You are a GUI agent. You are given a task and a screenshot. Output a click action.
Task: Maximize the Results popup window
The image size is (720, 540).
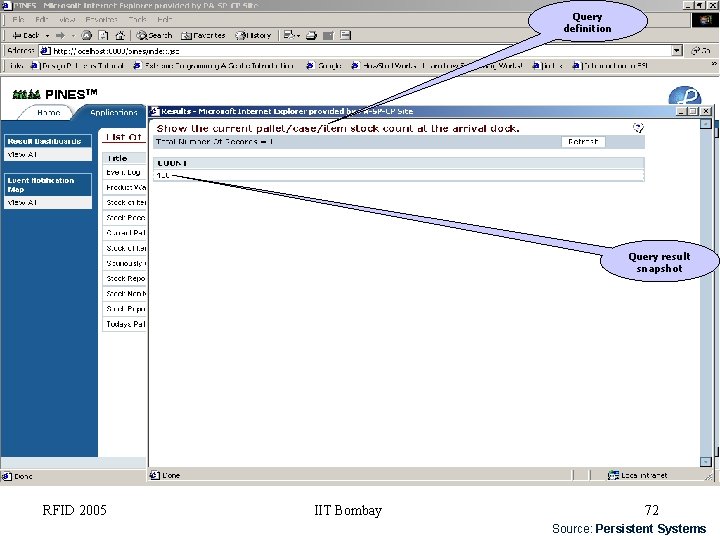click(693, 111)
